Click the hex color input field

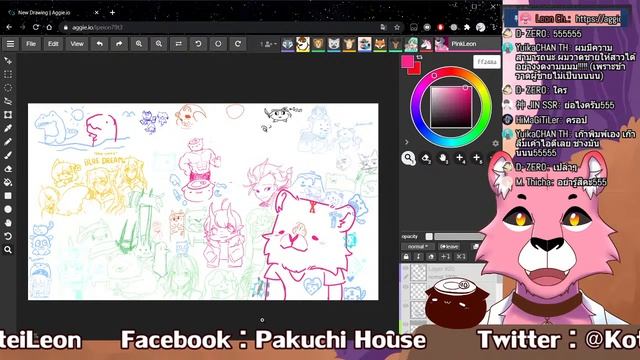(x=487, y=62)
